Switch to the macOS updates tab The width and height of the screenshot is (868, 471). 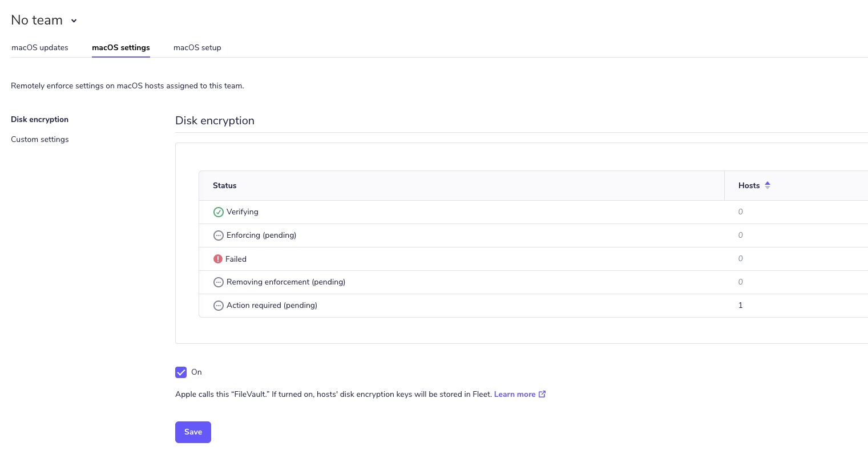pyautogui.click(x=39, y=47)
